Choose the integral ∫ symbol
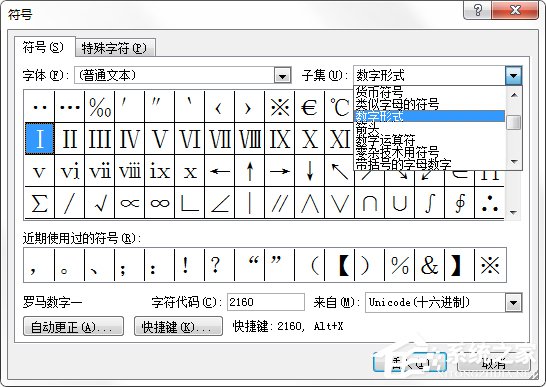 point(429,203)
